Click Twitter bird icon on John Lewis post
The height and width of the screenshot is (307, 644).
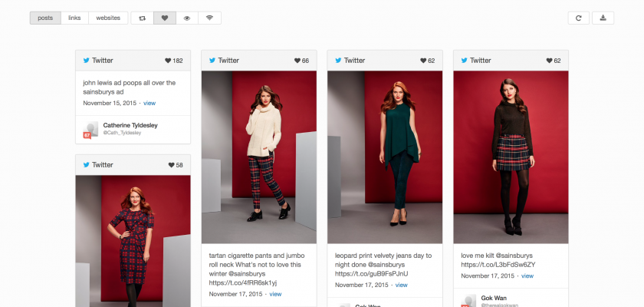click(x=87, y=61)
